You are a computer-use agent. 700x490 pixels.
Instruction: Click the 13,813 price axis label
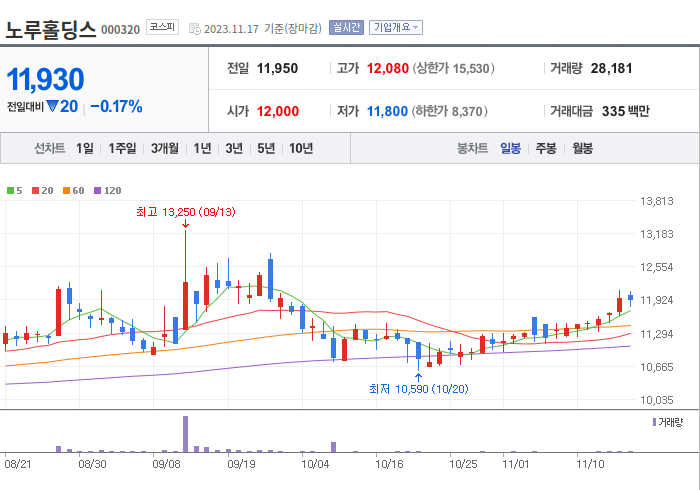point(657,201)
